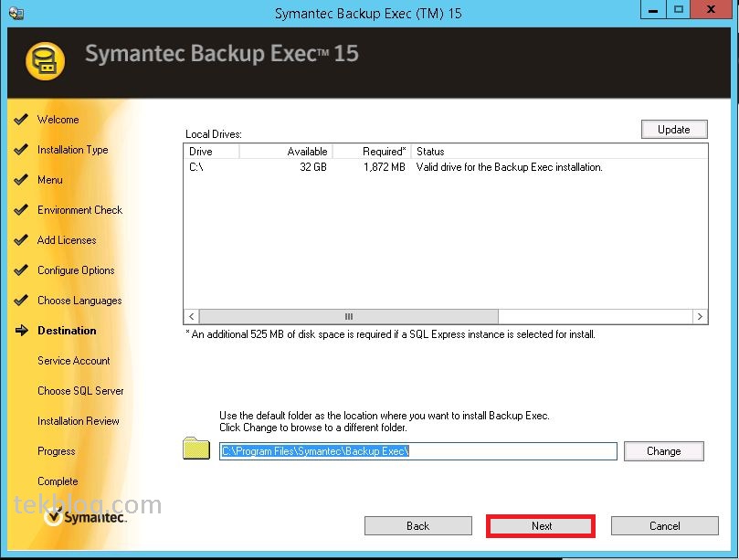Click the 32 GB available value

click(313, 167)
